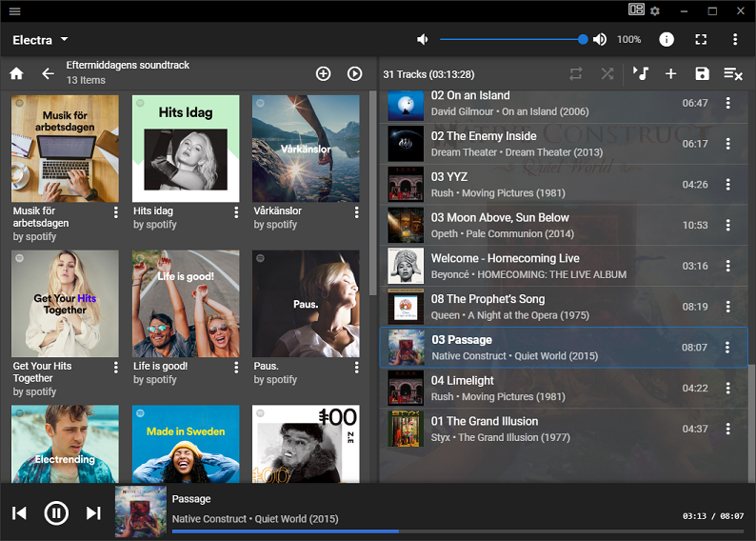This screenshot has width=756, height=541.
Task: Open Musik för arbetsdagen playlist cover
Action: click(x=65, y=149)
